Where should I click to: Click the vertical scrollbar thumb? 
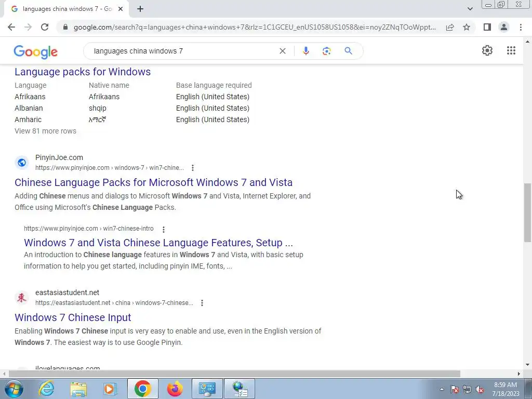pyautogui.click(x=528, y=212)
